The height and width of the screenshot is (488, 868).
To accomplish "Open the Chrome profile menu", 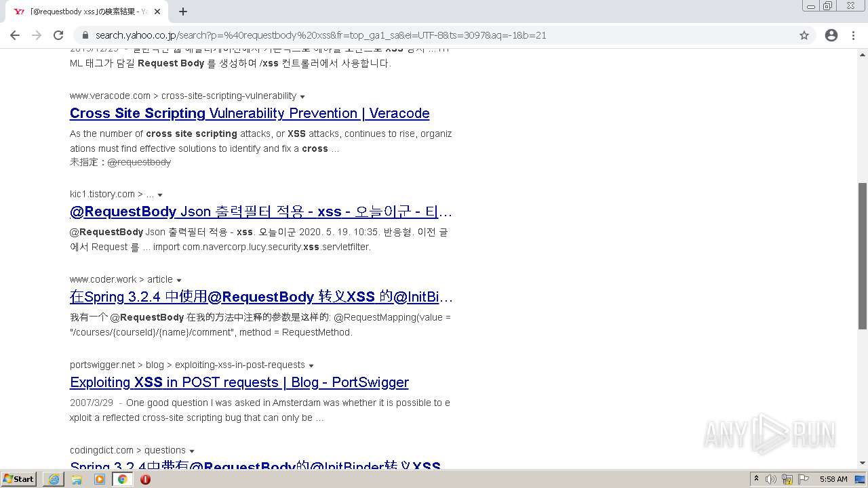I will tap(831, 35).
